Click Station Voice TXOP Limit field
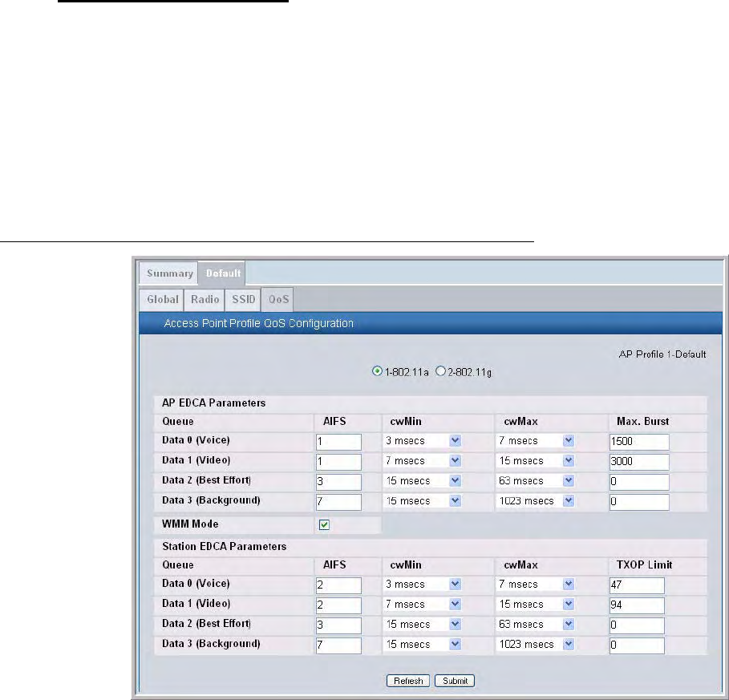This screenshot has height=700, width=729. (x=637, y=585)
